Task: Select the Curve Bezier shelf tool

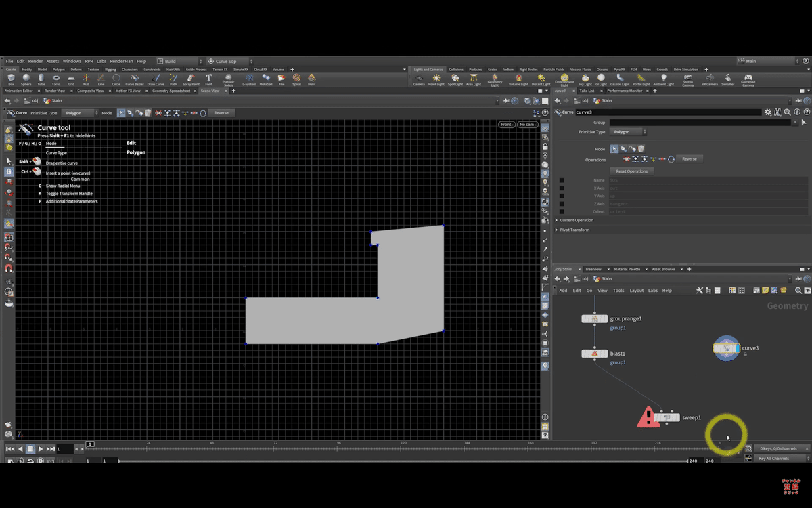Action: [x=135, y=80]
